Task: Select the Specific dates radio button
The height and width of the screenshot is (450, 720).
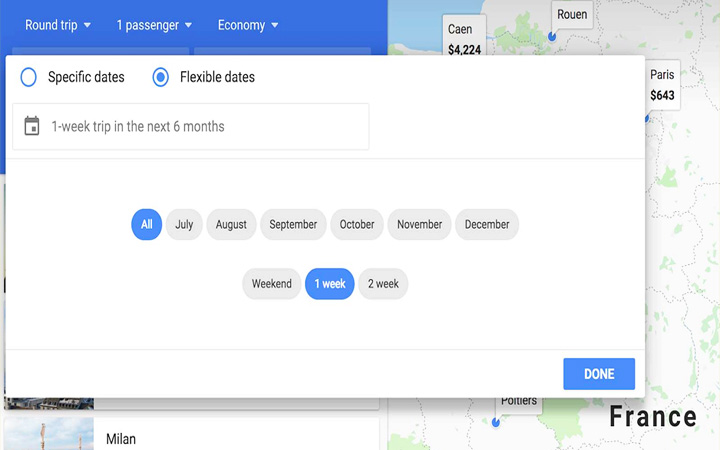Action: 28,77
